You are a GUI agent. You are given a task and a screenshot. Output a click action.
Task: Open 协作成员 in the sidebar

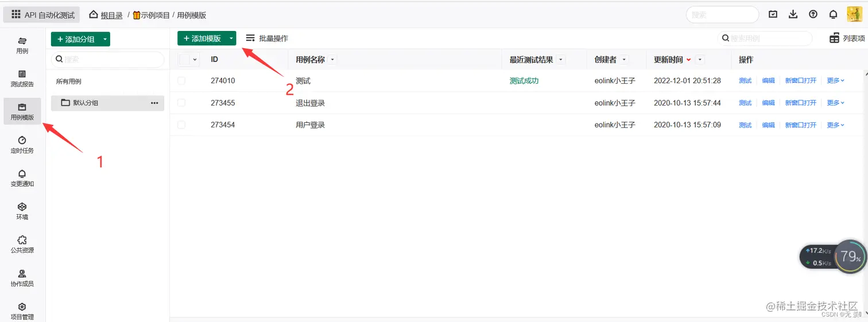coord(22,278)
